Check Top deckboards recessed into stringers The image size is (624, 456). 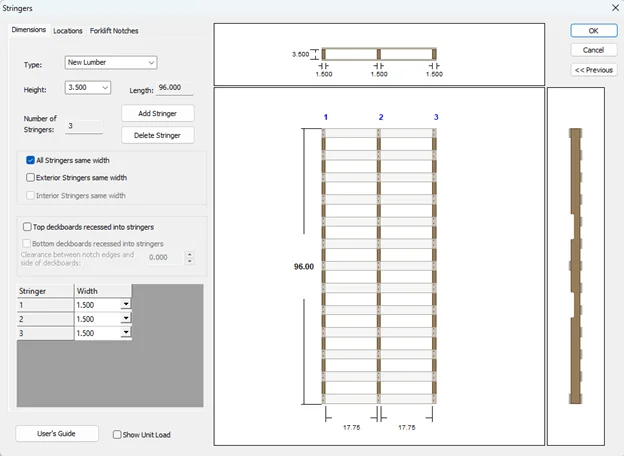[x=27, y=227]
